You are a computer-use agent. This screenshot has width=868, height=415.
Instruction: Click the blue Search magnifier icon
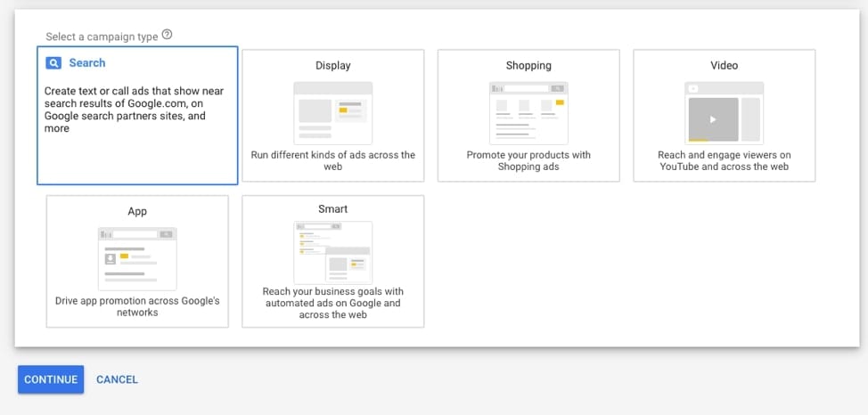pyautogui.click(x=53, y=63)
